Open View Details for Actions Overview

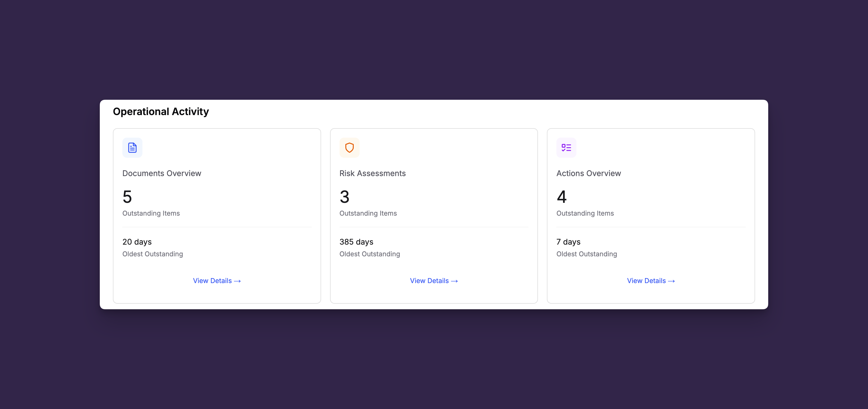651,281
